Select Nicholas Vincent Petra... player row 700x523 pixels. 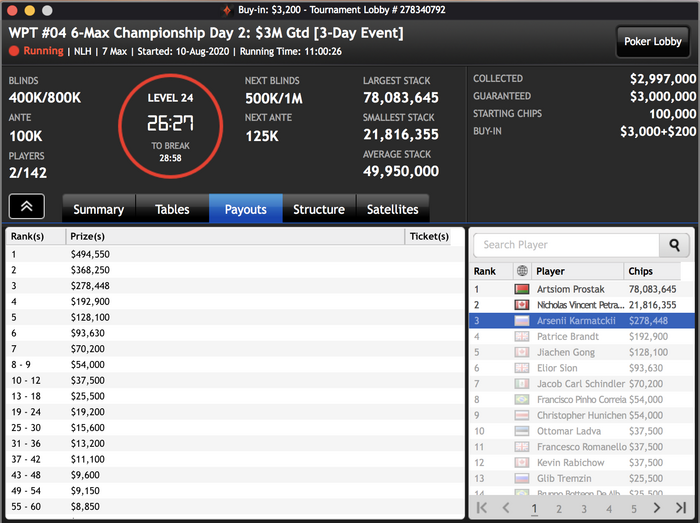pyautogui.click(x=582, y=305)
